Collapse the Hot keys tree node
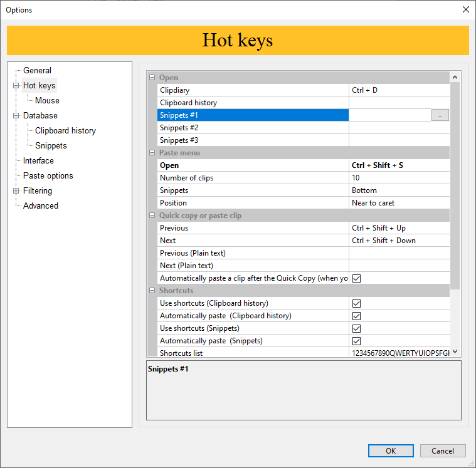This screenshot has height=468, width=476. click(x=16, y=86)
